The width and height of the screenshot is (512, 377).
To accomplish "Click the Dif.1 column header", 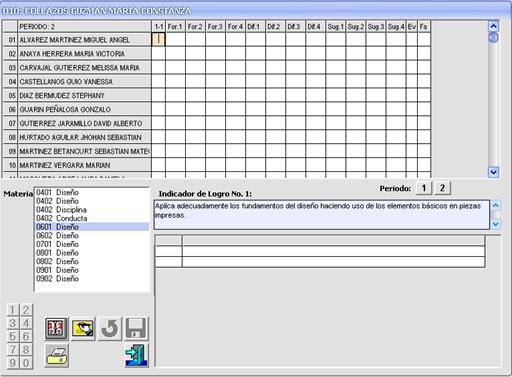I will (x=255, y=27).
